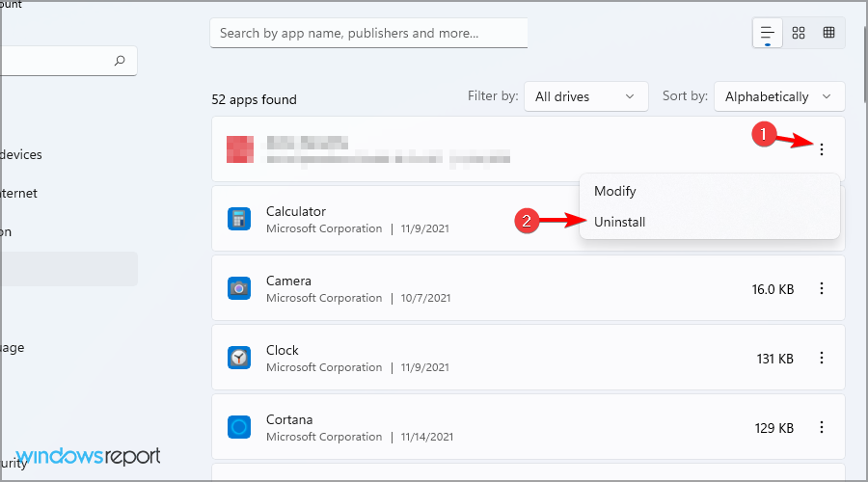Switch to grid view layout
The height and width of the screenshot is (482, 868).
pyautogui.click(x=799, y=33)
